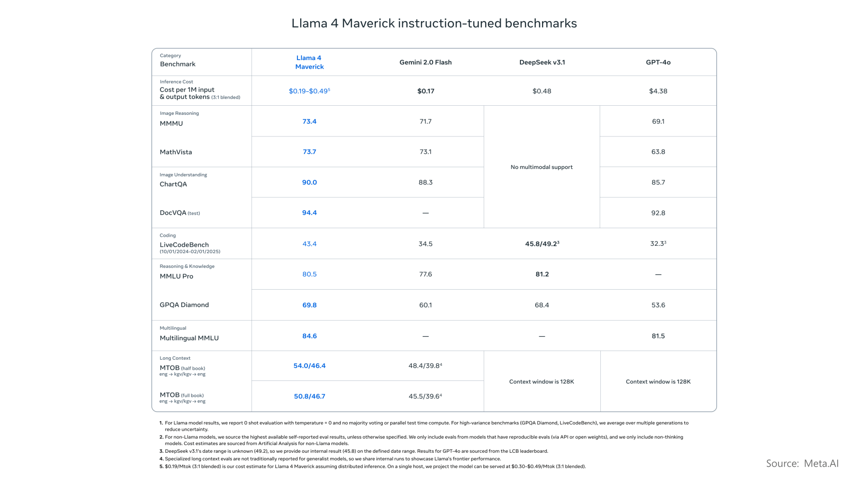The image size is (868, 488).
Task: Click the '32.3' GPT-4o LiveCodeBench score
Action: click(658, 244)
